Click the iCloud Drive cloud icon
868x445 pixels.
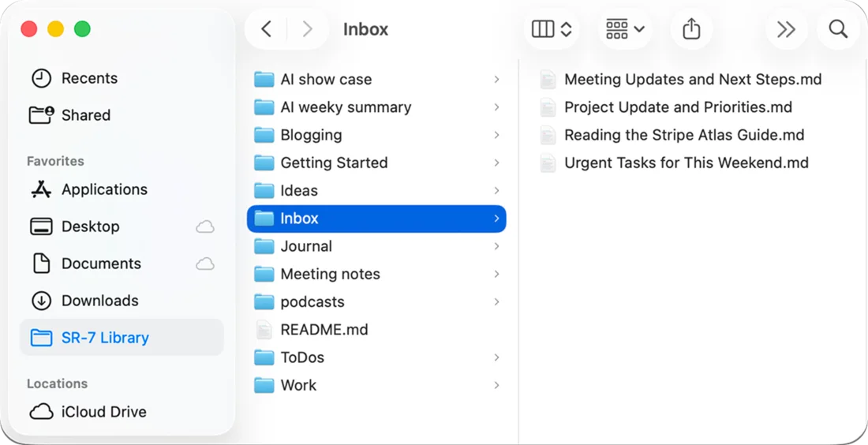click(x=42, y=412)
